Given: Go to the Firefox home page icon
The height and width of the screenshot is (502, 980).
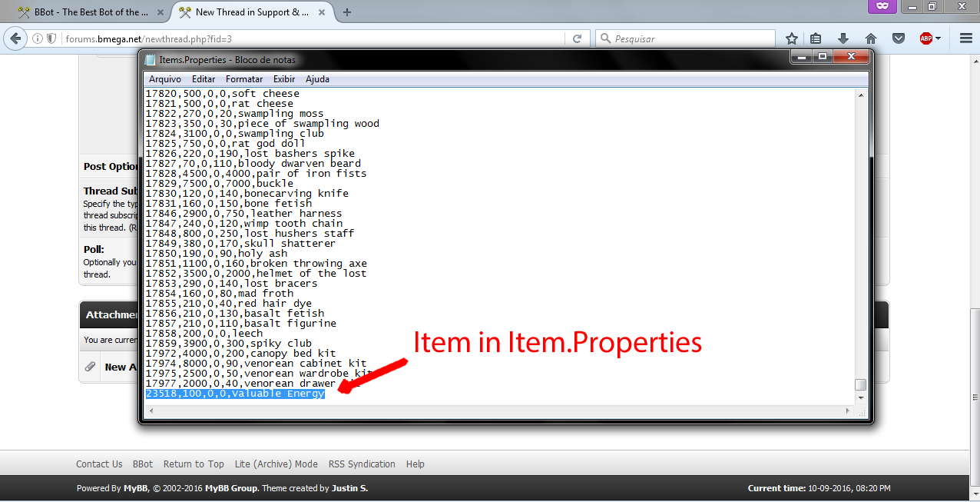Looking at the screenshot, I should click(x=870, y=38).
